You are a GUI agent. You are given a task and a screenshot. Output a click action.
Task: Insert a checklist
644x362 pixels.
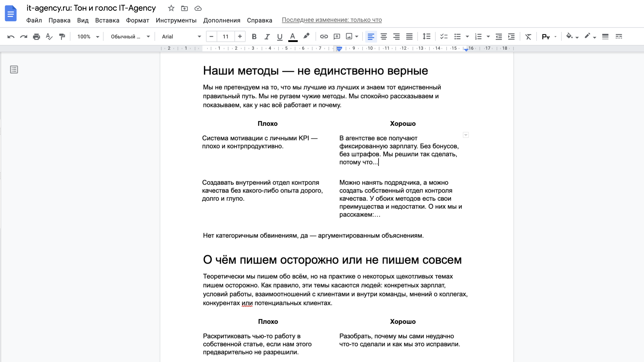pyautogui.click(x=444, y=37)
